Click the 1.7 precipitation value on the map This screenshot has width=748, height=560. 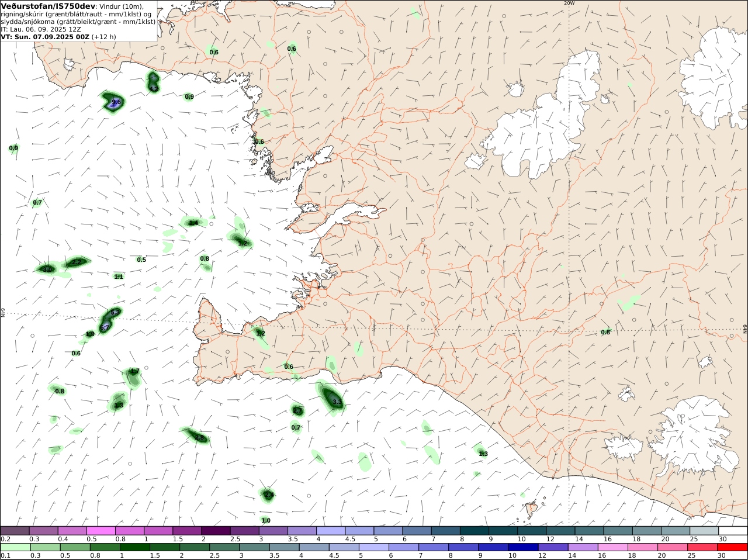point(134,371)
